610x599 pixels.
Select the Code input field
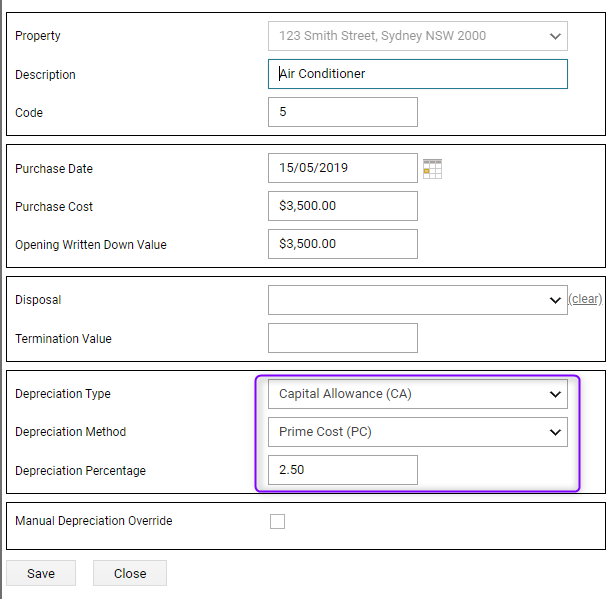tap(343, 112)
